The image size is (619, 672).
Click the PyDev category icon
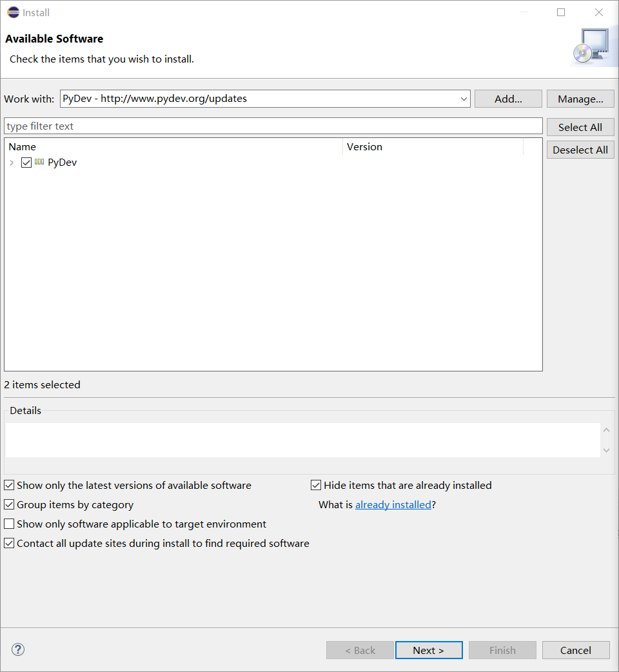click(x=39, y=162)
